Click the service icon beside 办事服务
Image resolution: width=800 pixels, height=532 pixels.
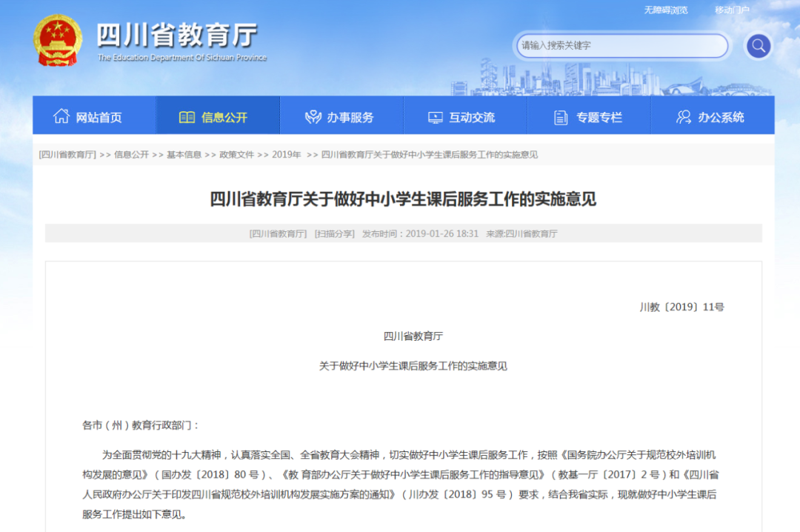coord(312,116)
